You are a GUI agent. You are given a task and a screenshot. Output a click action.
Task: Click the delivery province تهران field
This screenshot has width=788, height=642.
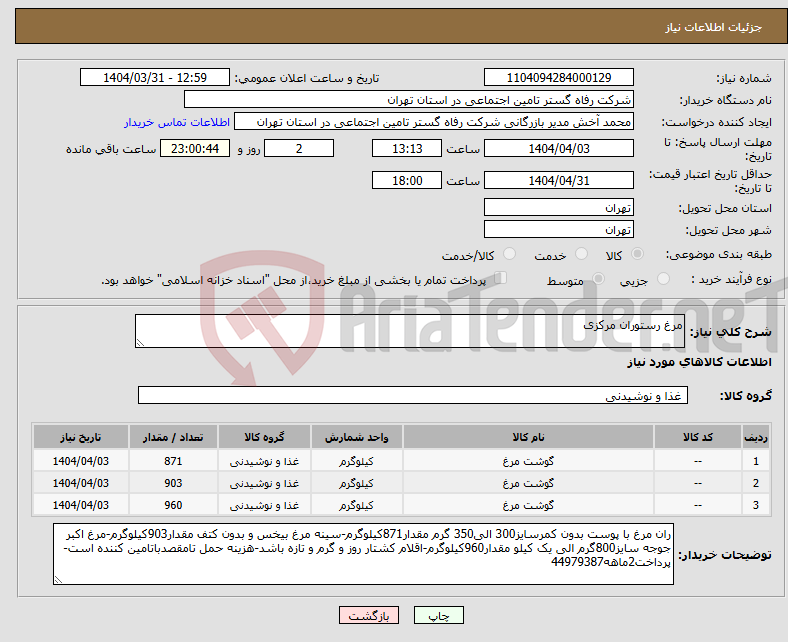point(558,207)
